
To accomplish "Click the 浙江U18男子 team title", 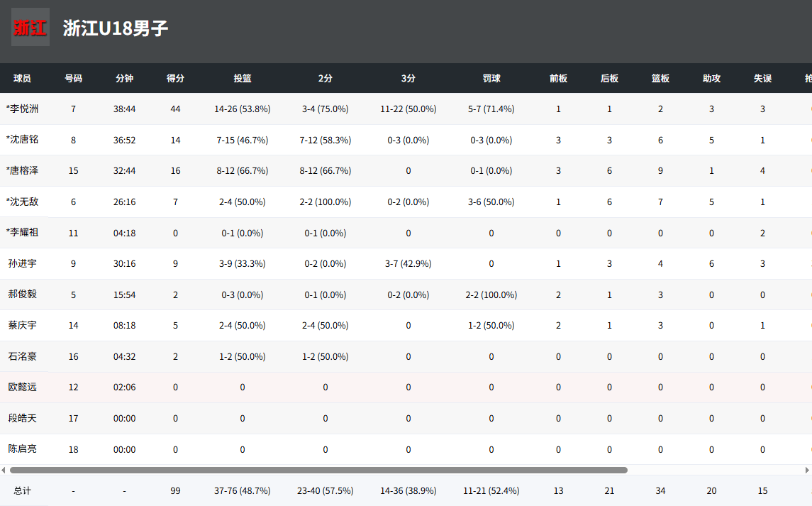I will point(116,28).
